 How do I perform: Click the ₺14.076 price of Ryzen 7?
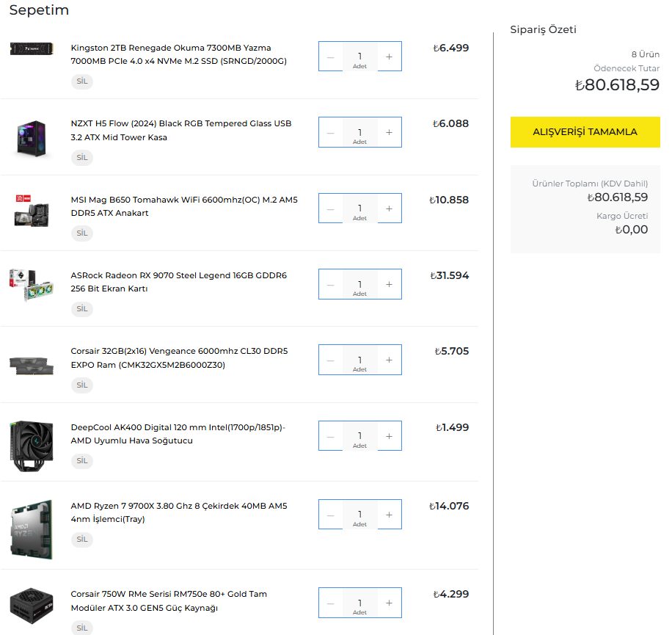449,506
